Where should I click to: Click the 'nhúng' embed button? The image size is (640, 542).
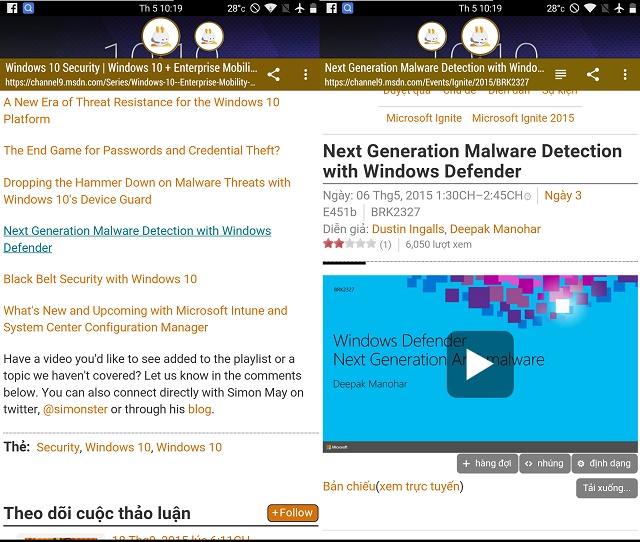pyautogui.click(x=544, y=464)
